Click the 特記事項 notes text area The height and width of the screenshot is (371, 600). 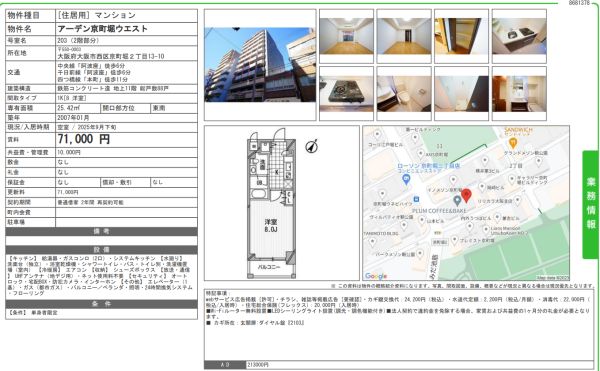pyautogui.click(x=399, y=325)
